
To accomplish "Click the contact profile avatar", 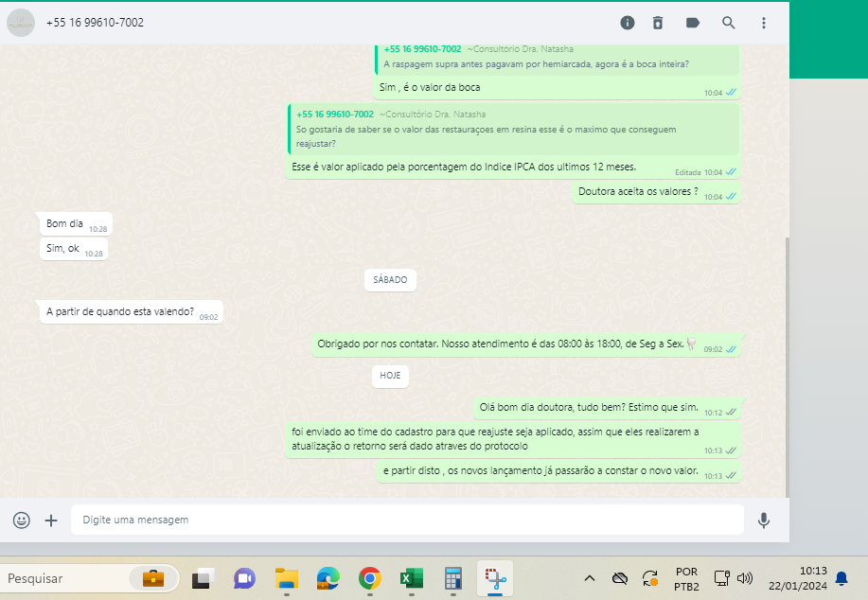I will tap(21, 23).
